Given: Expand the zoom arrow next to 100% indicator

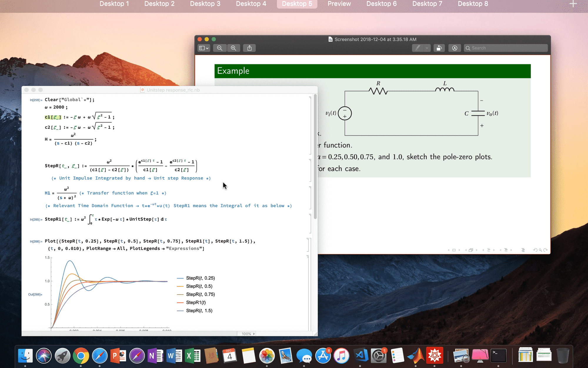Looking at the screenshot, I should pos(253,334).
